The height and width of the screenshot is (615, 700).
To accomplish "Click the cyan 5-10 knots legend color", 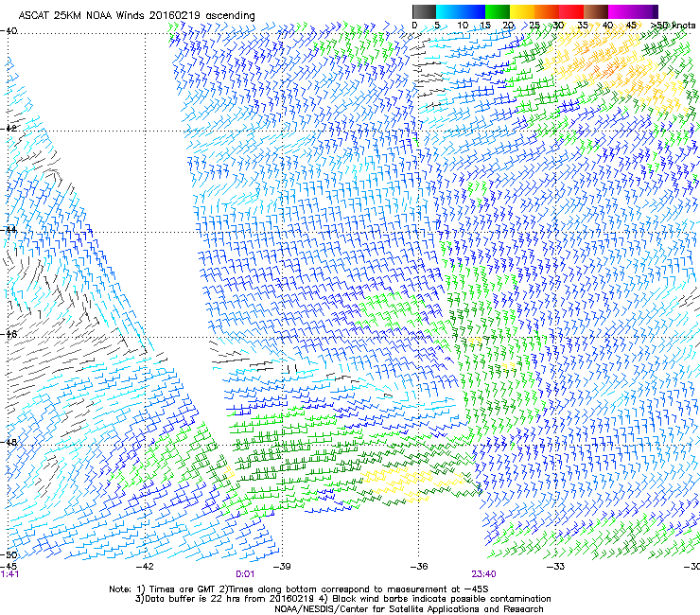I will click(448, 11).
